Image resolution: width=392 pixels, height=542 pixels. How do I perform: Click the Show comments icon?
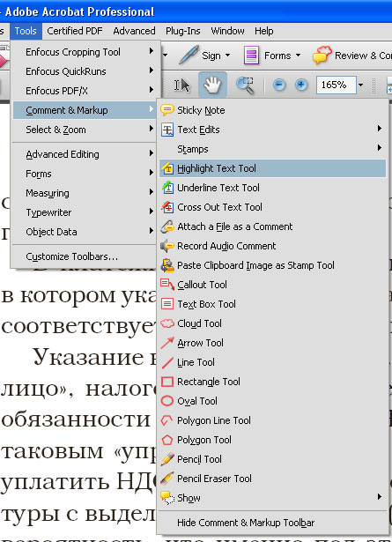(167, 498)
